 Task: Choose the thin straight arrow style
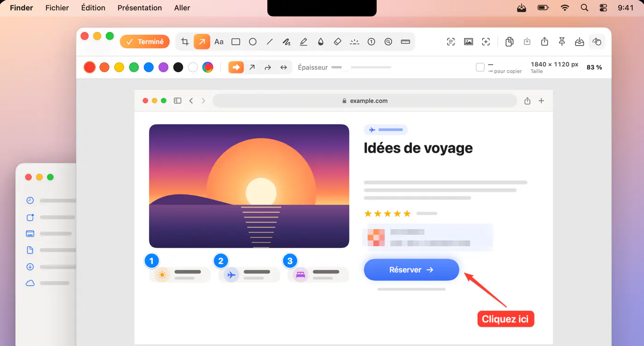pos(252,68)
